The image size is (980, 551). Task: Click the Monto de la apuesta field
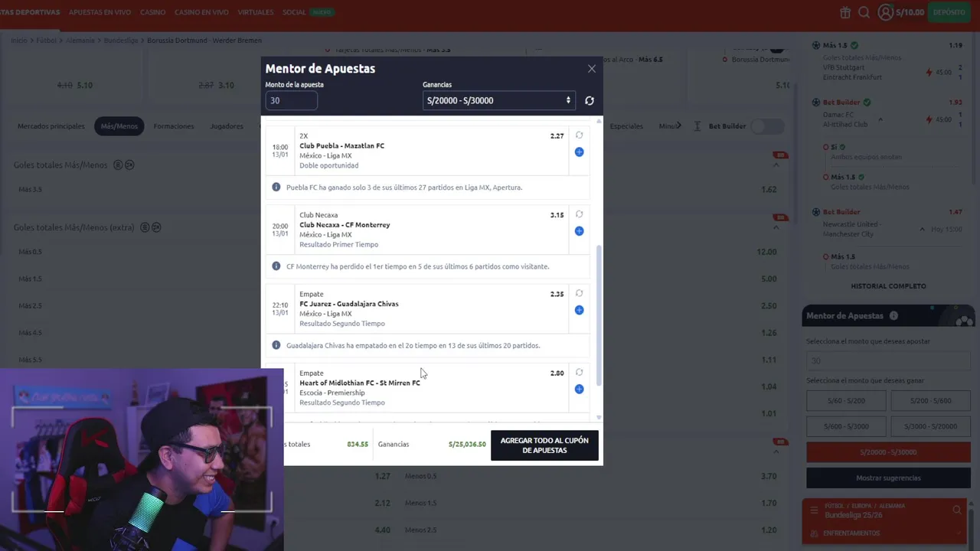291,100
